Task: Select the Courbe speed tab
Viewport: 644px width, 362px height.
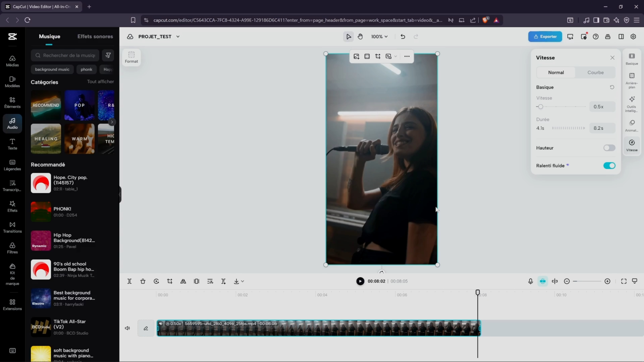Action: [595, 72]
